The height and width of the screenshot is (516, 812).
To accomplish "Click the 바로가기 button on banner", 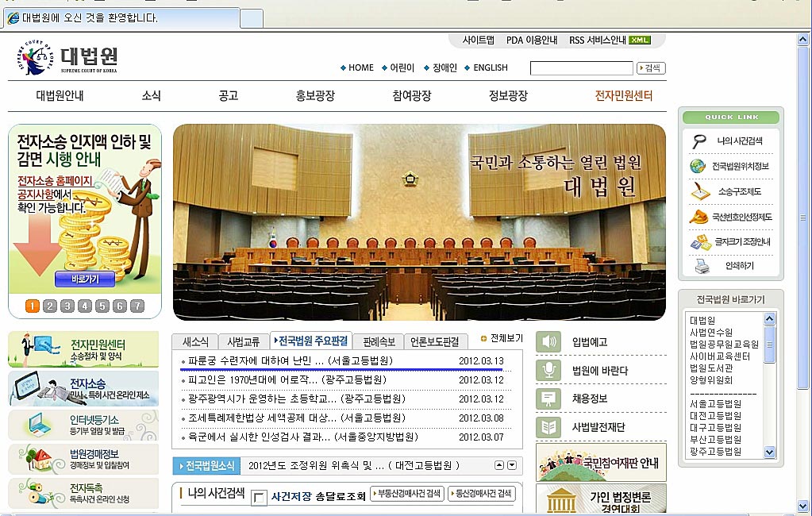I will click(x=84, y=279).
